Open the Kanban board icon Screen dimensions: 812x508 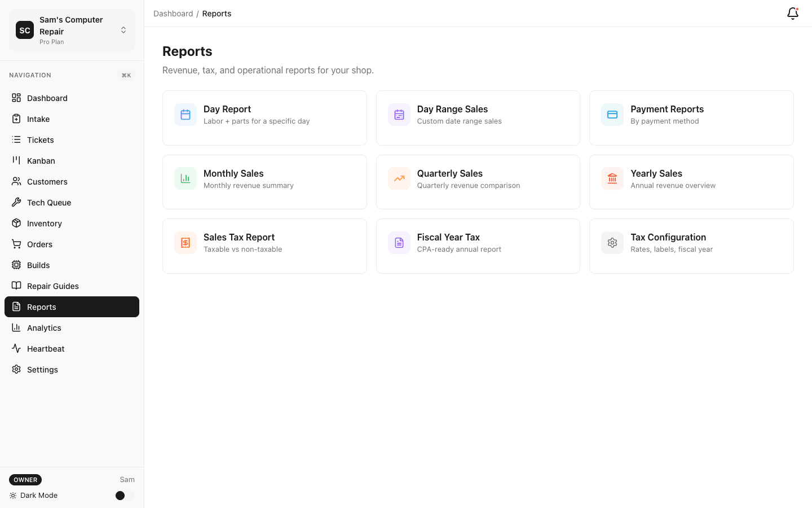[16, 160]
